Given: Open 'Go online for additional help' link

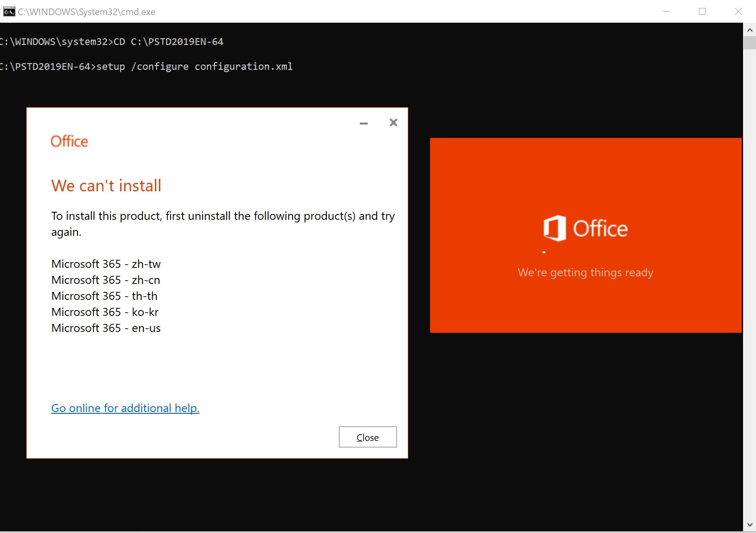Looking at the screenshot, I should (x=125, y=408).
